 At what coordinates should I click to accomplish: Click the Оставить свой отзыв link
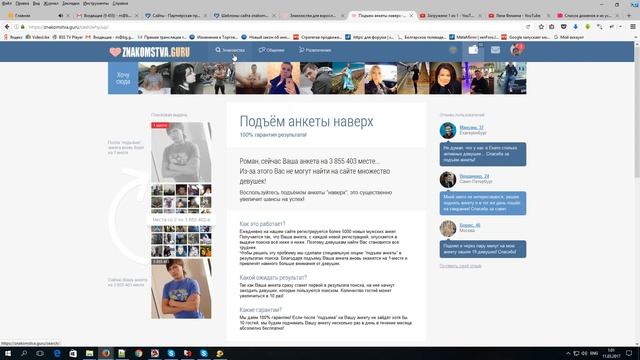[x=460, y=266]
